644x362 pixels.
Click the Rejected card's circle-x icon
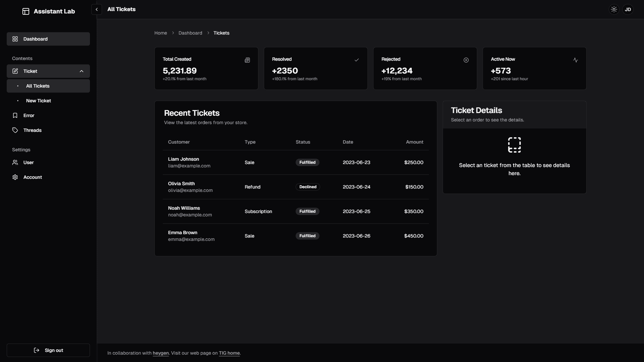(466, 60)
